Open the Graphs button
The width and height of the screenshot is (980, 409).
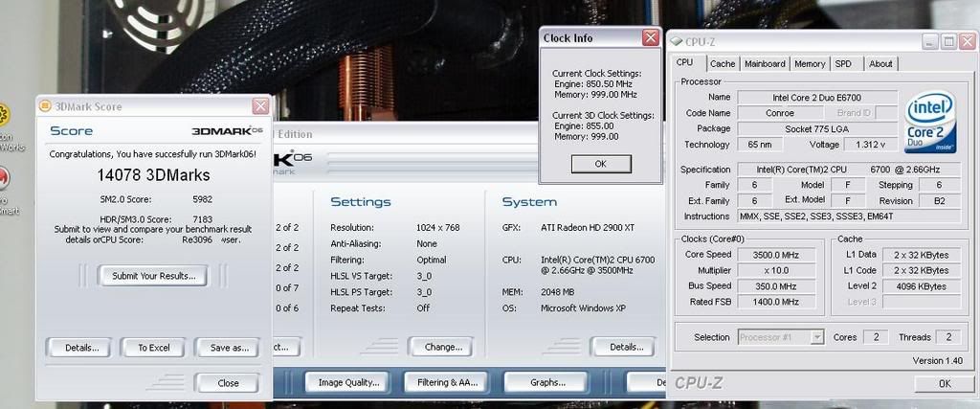[x=547, y=382]
